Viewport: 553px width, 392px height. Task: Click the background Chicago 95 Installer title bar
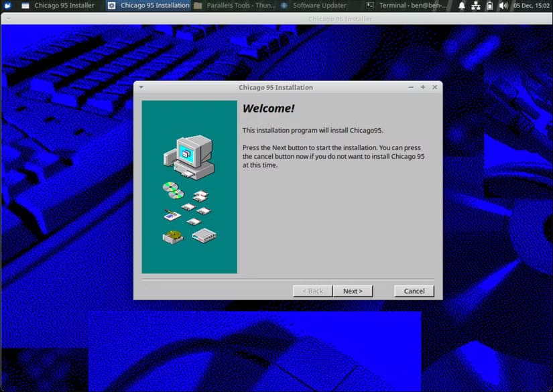[276, 19]
